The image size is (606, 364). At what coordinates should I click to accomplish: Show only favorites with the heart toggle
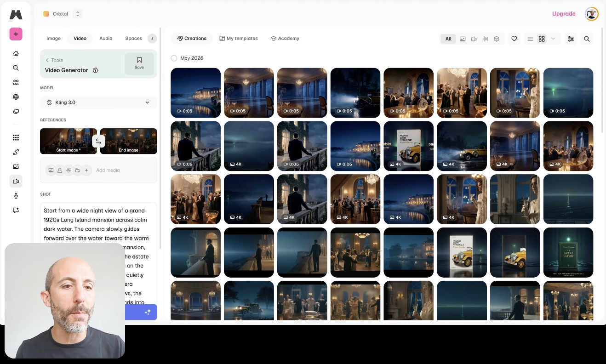514,39
